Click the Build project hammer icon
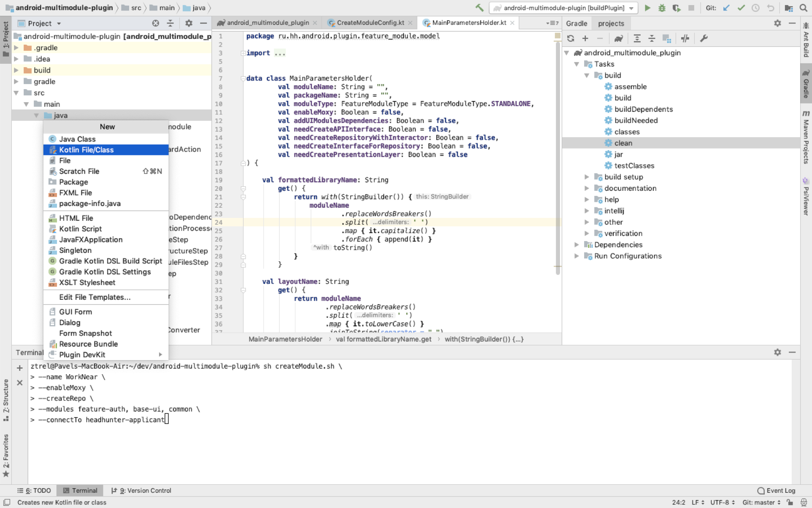This screenshot has height=508, width=812. (479, 8)
